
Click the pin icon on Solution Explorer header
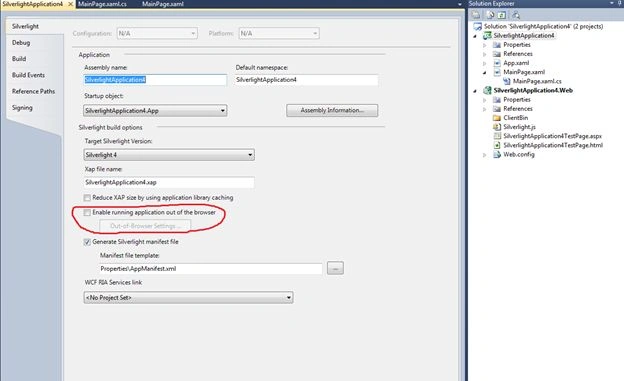[621, 3]
